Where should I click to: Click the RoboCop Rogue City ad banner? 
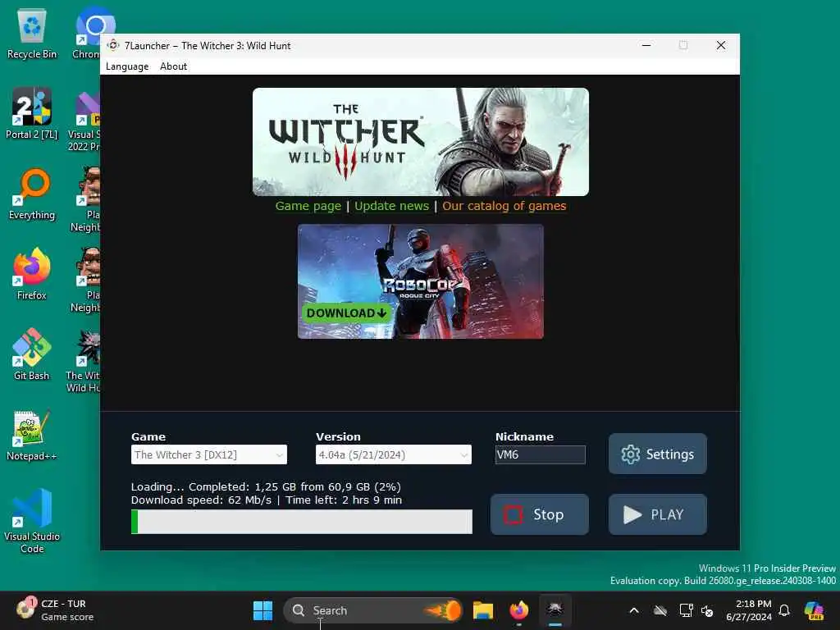click(x=421, y=281)
